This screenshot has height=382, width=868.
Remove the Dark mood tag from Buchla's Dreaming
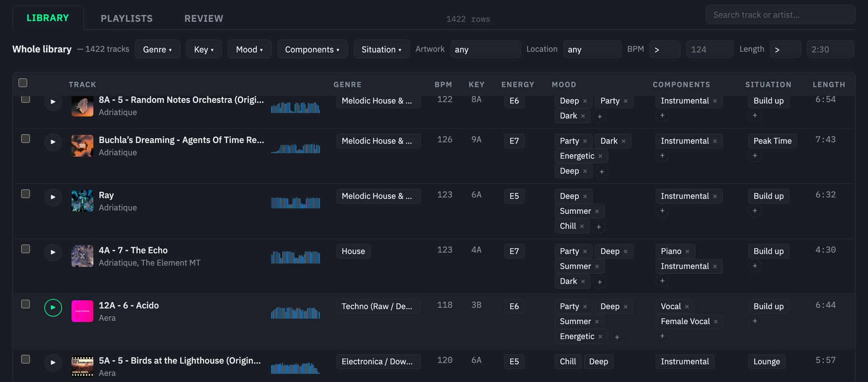coord(623,141)
